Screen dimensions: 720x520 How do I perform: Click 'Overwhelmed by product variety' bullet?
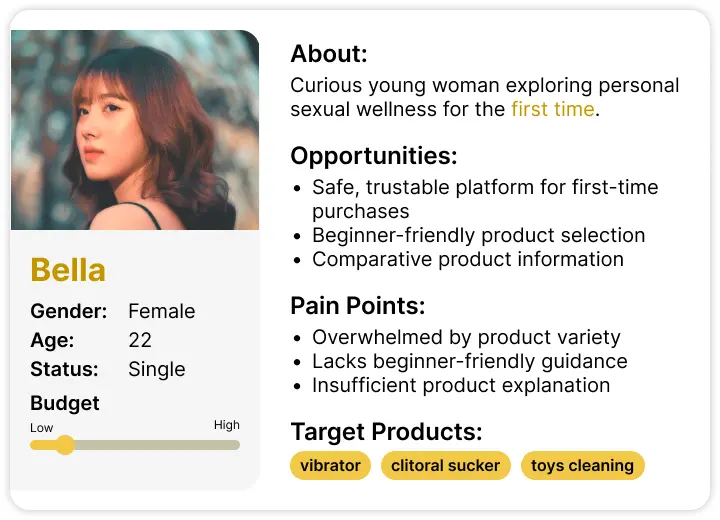point(466,337)
